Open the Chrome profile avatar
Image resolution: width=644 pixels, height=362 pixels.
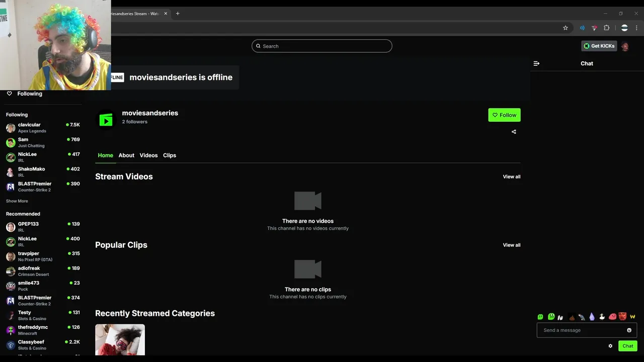pos(624,28)
